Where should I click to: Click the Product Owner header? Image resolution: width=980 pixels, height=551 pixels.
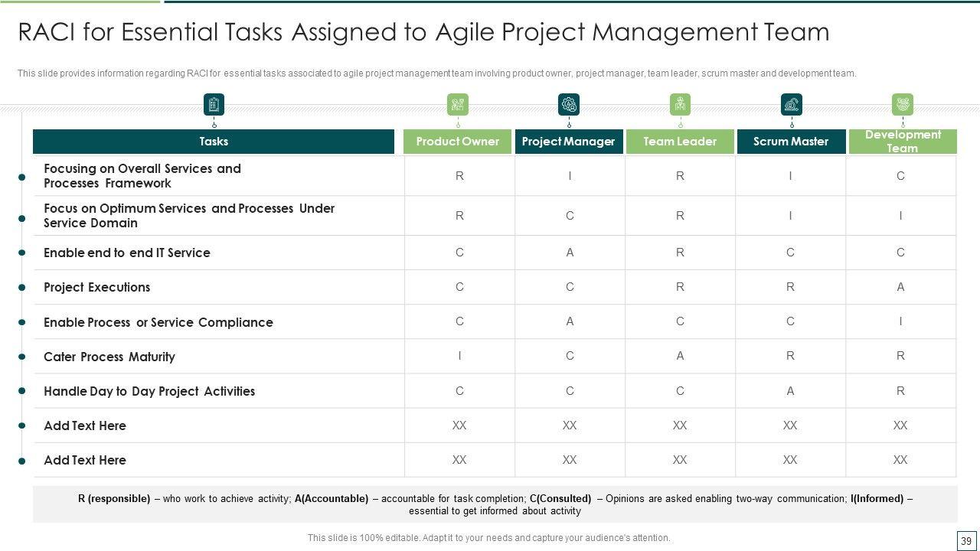tap(458, 142)
